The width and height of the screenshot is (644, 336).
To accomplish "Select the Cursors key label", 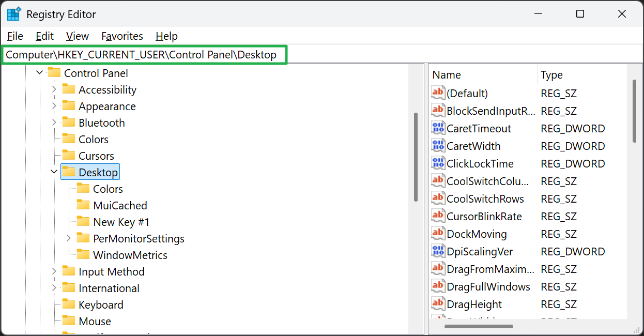I will (x=96, y=156).
